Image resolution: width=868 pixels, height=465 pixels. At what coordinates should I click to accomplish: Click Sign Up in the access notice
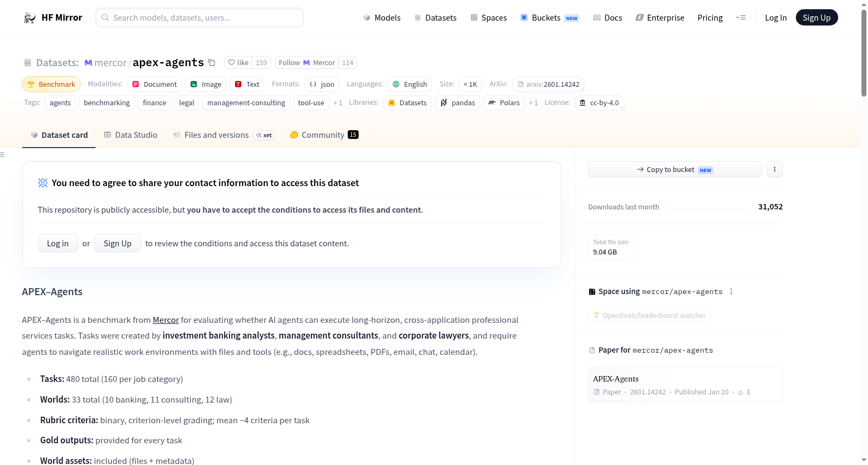pyautogui.click(x=118, y=244)
